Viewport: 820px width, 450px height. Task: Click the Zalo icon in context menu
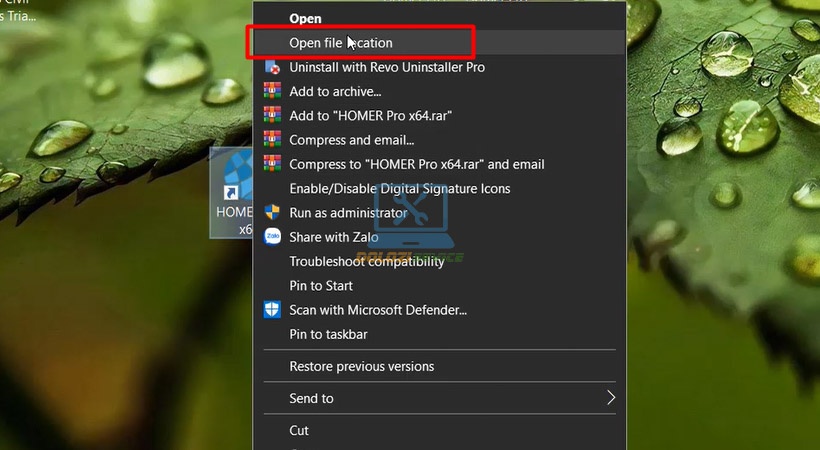click(272, 237)
